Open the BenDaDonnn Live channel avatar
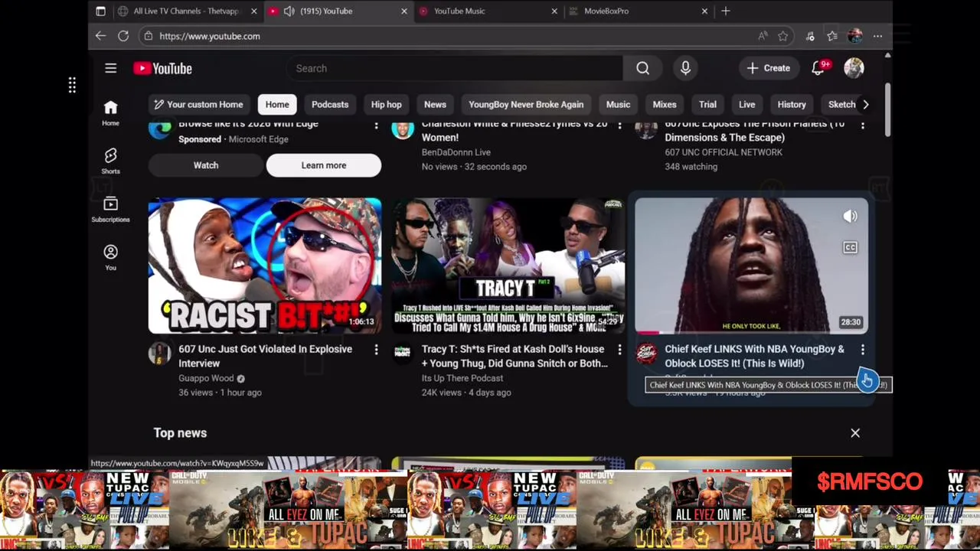This screenshot has height=551, width=980. pyautogui.click(x=403, y=129)
